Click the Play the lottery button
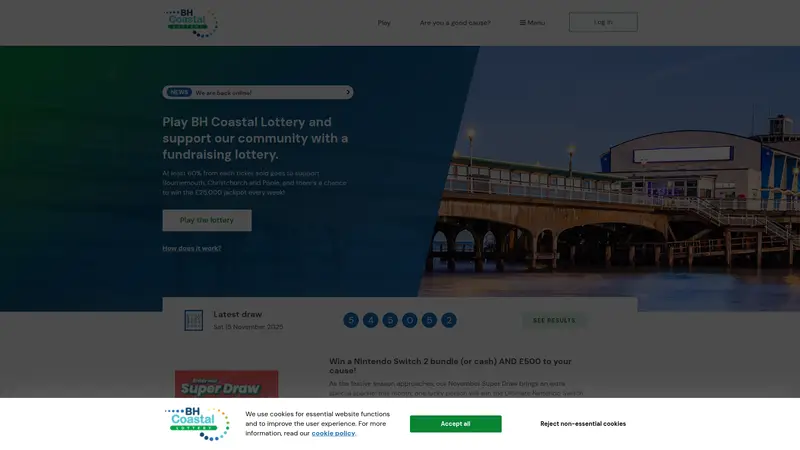 [207, 220]
